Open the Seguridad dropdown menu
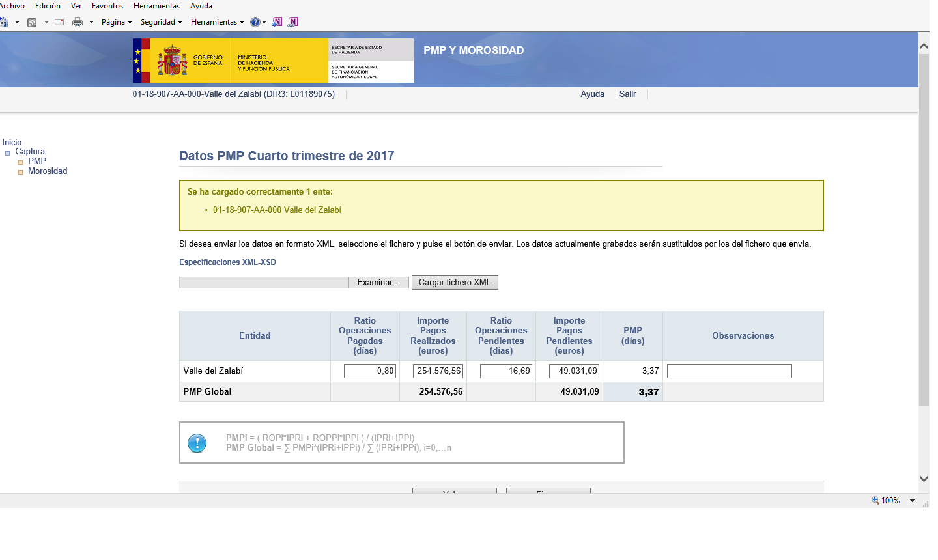938x560 pixels. 161,22
